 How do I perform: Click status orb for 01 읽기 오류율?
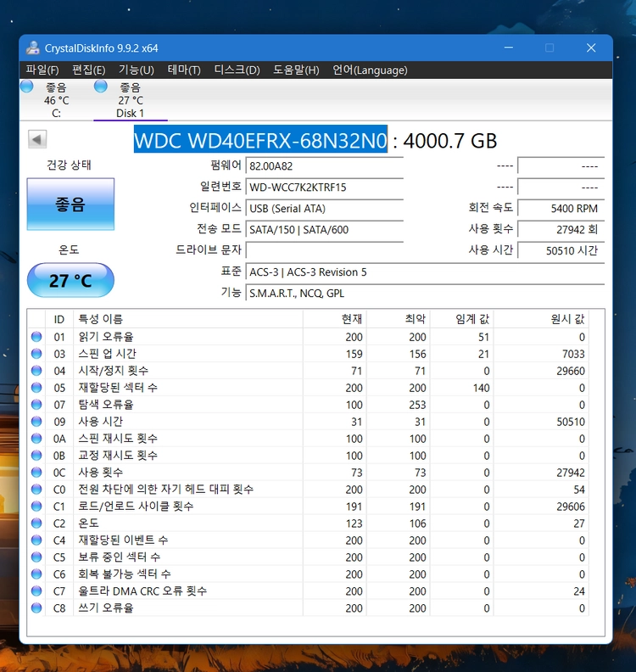point(36,337)
